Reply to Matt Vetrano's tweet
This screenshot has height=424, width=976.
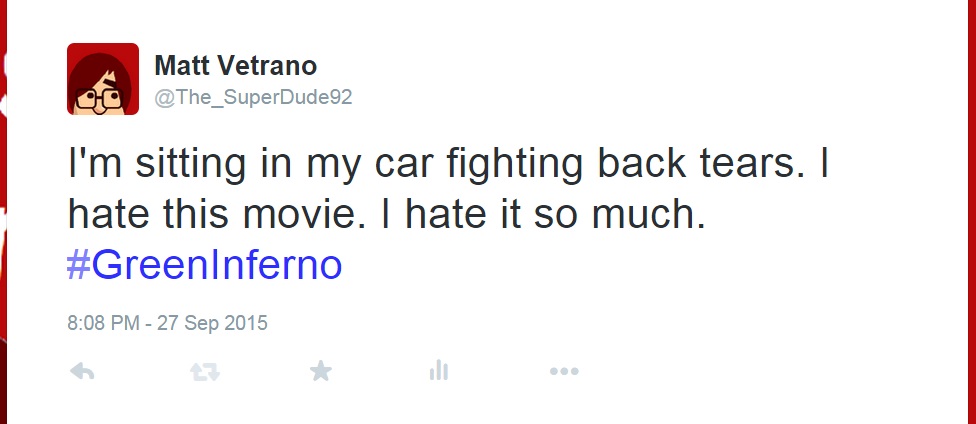(x=82, y=372)
